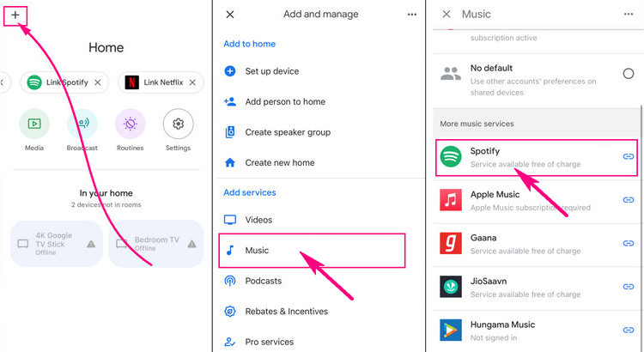644x352 pixels.
Task: Open the Settings gear icon
Action: 178,124
